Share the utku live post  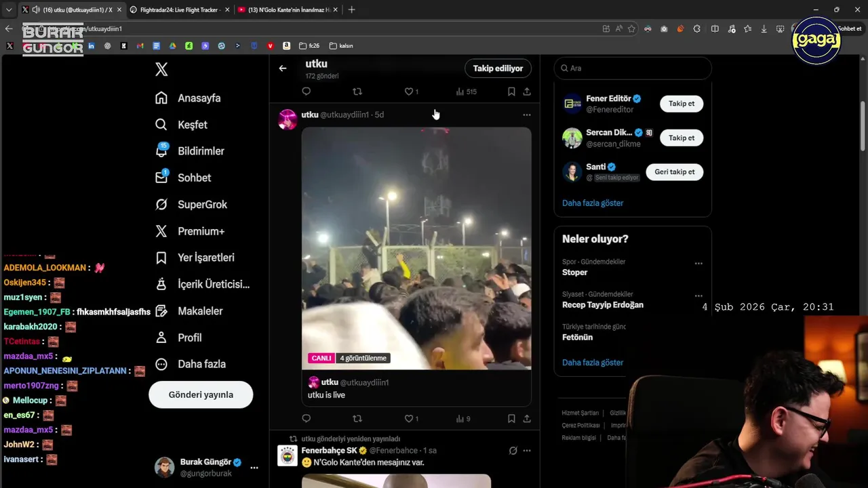pyautogui.click(x=527, y=419)
